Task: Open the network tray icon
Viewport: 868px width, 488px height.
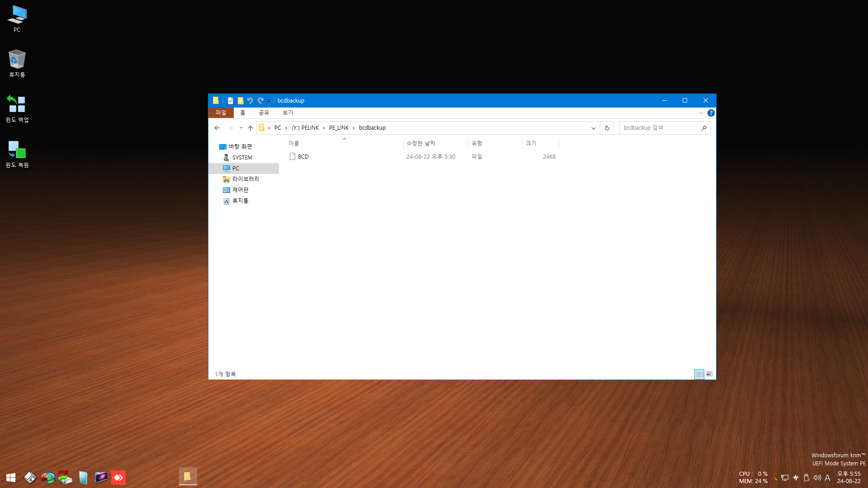Action: 785,478
